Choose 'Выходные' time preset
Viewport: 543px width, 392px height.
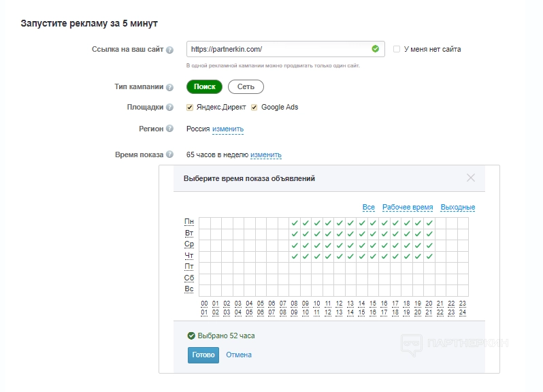458,208
